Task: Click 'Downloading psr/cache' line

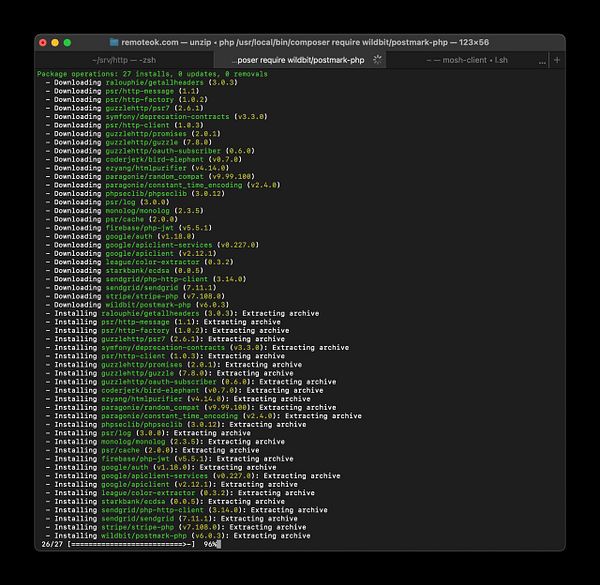Action: [x=112, y=219]
